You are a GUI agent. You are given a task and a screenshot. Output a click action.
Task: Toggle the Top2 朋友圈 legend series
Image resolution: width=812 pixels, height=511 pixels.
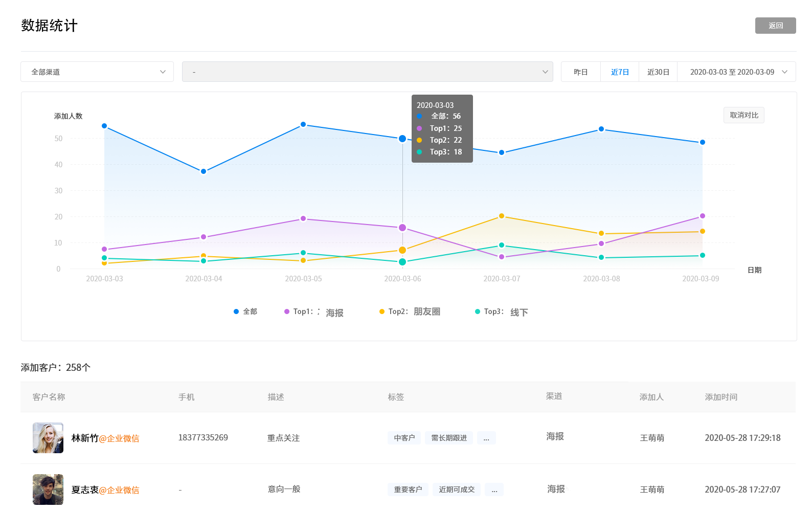(x=410, y=312)
